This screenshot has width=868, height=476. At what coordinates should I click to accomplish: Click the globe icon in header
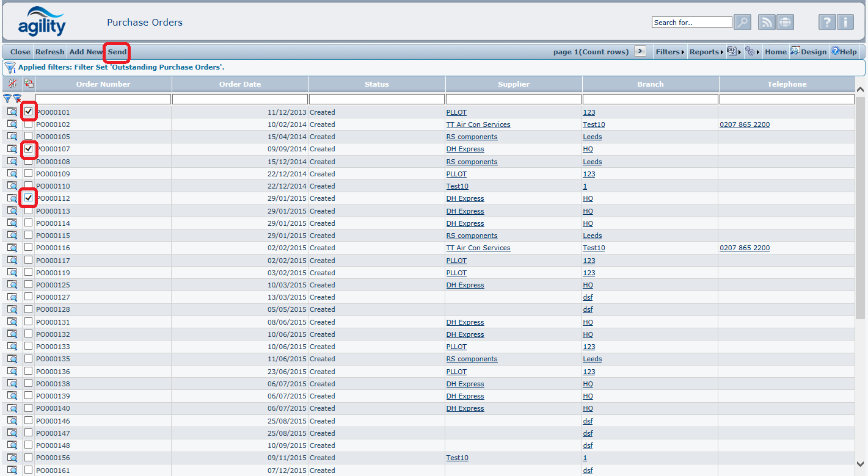pyautogui.click(x=785, y=23)
